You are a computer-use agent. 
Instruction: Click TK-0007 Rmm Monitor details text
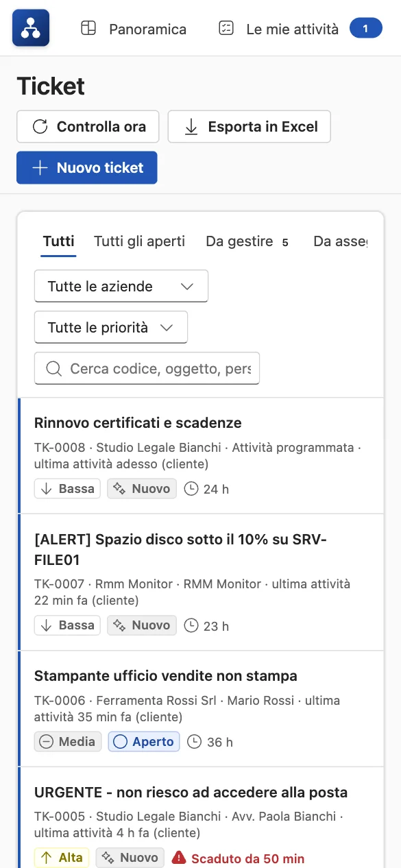coord(193,592)
